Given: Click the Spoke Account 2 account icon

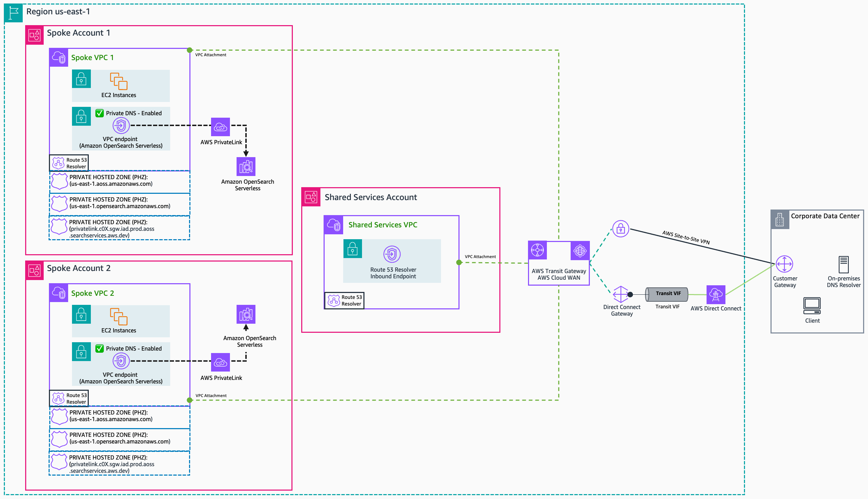Looking at the screenshot, I should click(35, 270).
